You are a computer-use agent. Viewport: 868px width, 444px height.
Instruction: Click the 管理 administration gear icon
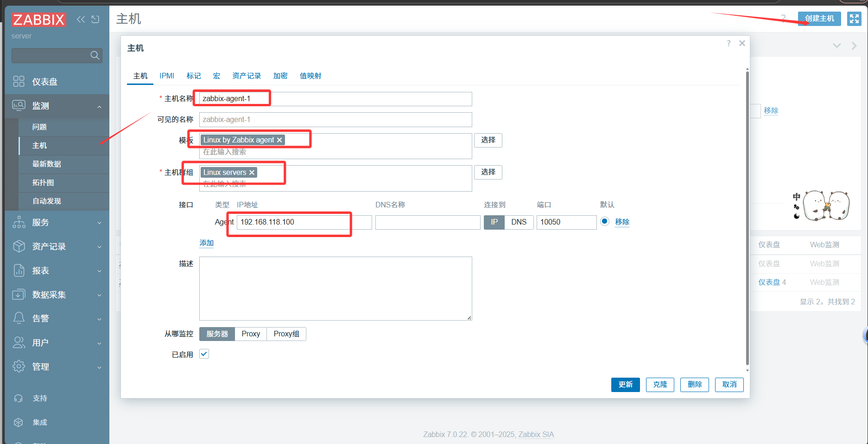[x=19, y=367]
